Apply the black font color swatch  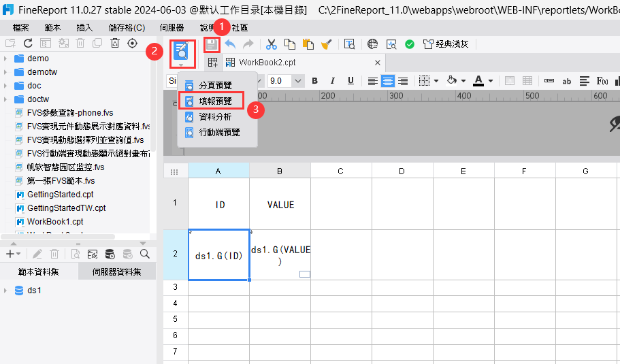pos(478,81)
